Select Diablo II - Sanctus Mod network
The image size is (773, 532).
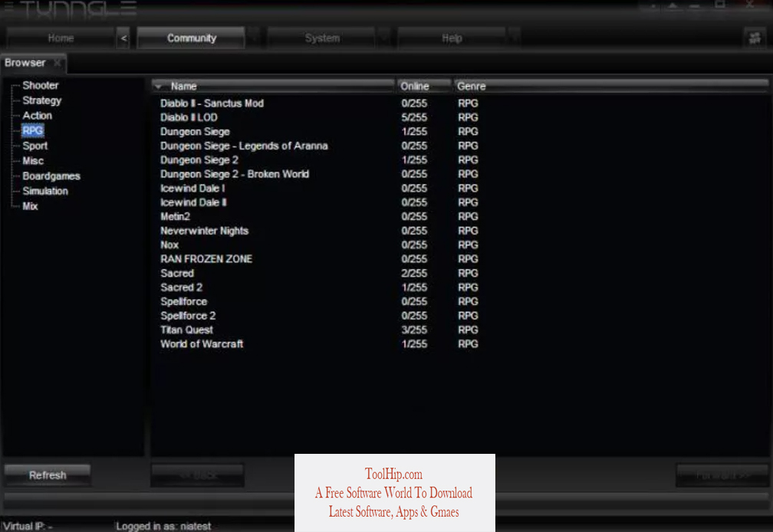[212, 103]
